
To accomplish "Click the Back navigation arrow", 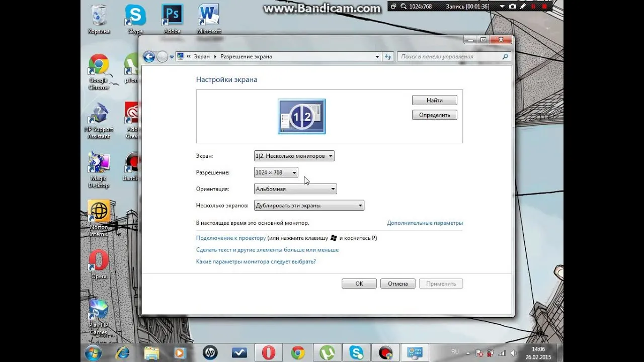I will (149, 57).
